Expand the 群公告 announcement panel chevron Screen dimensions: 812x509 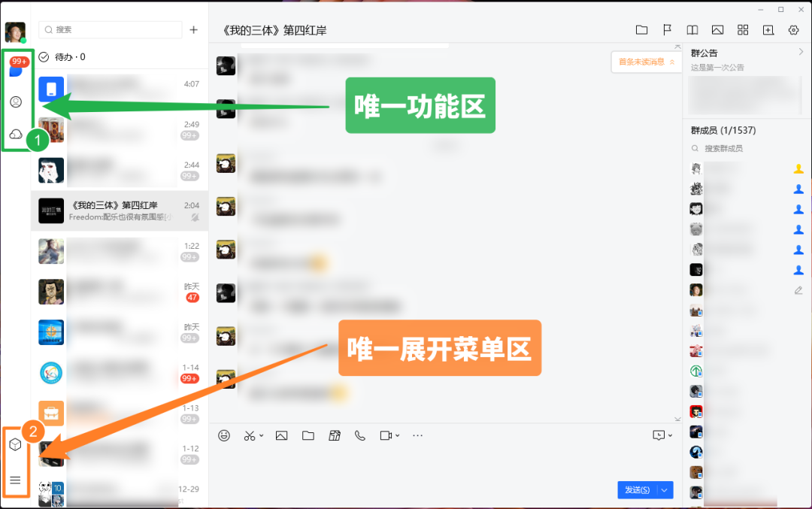(x=801, y=52)
